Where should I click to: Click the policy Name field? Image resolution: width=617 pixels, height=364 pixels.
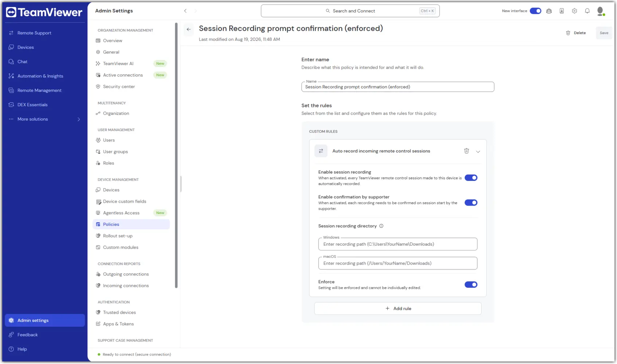(398, 87)
